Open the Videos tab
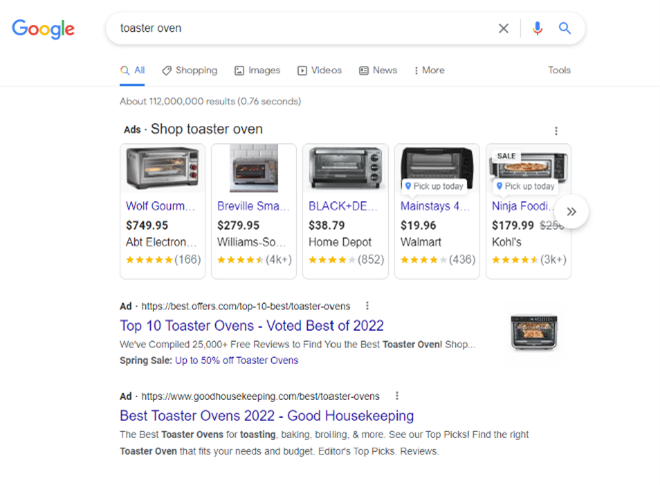Screen dimensions: 660x485 tap(319, 70)
